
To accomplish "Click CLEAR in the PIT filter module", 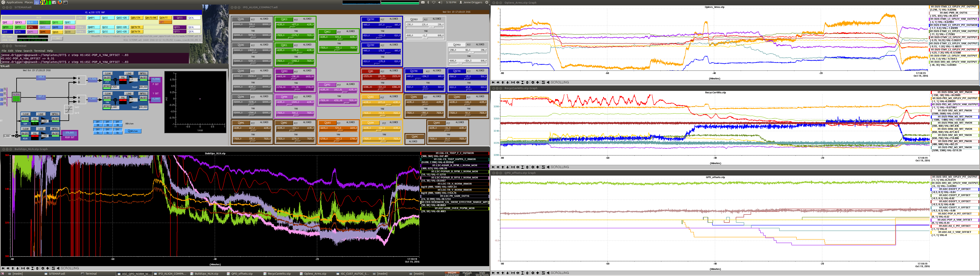I will (x=108, y=74).
